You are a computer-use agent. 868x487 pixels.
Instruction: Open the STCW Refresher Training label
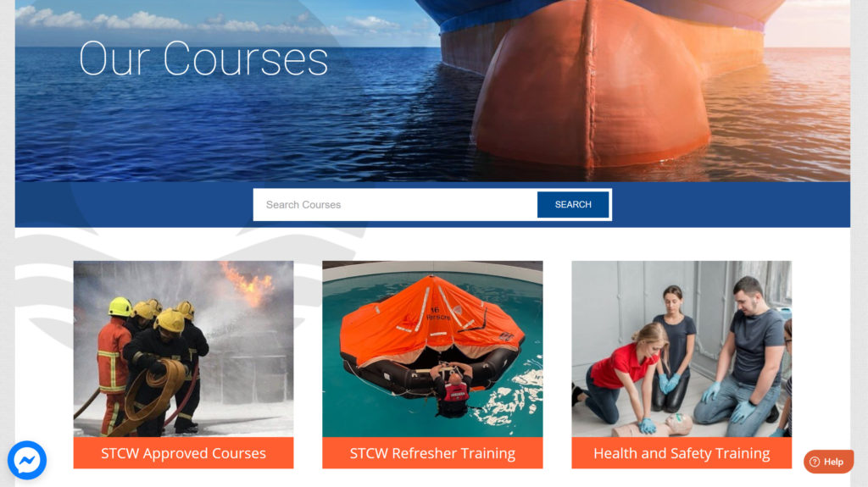click(432, 453)
